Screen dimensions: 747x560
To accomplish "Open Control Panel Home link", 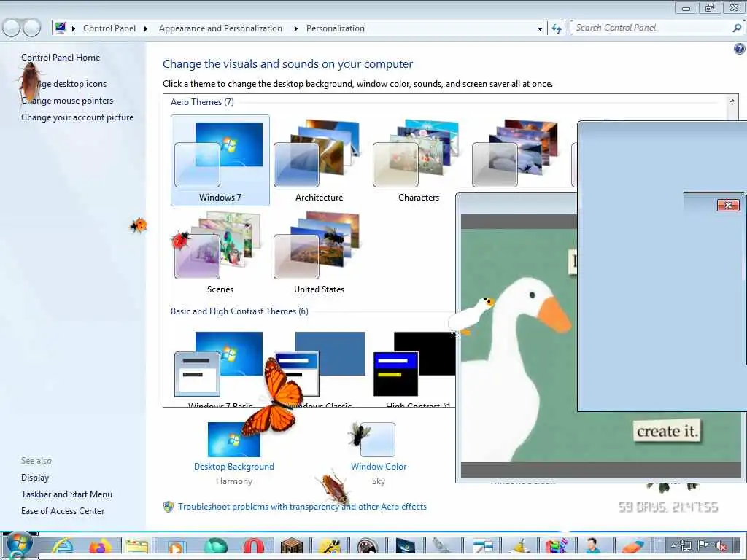I will point(61,57).
